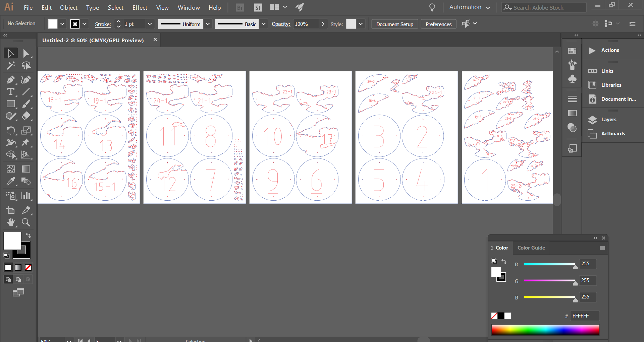
Task: Choose the Gradient tool
Action: point(26,169)
